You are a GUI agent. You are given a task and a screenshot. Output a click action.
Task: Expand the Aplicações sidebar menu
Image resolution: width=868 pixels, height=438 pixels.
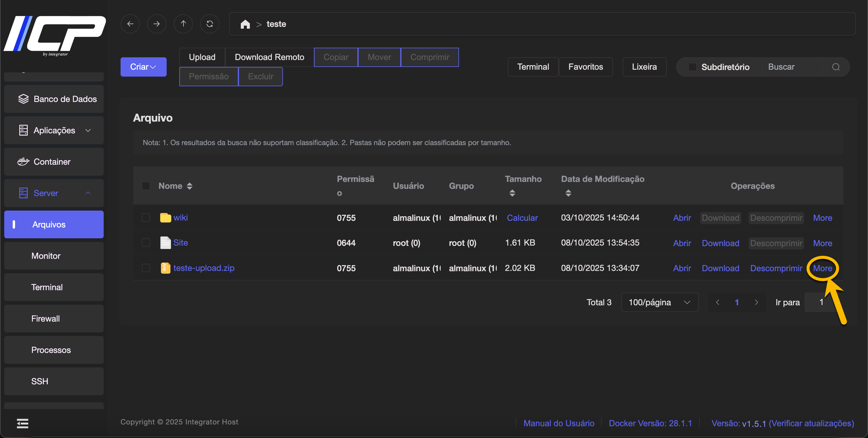(54, 131)
